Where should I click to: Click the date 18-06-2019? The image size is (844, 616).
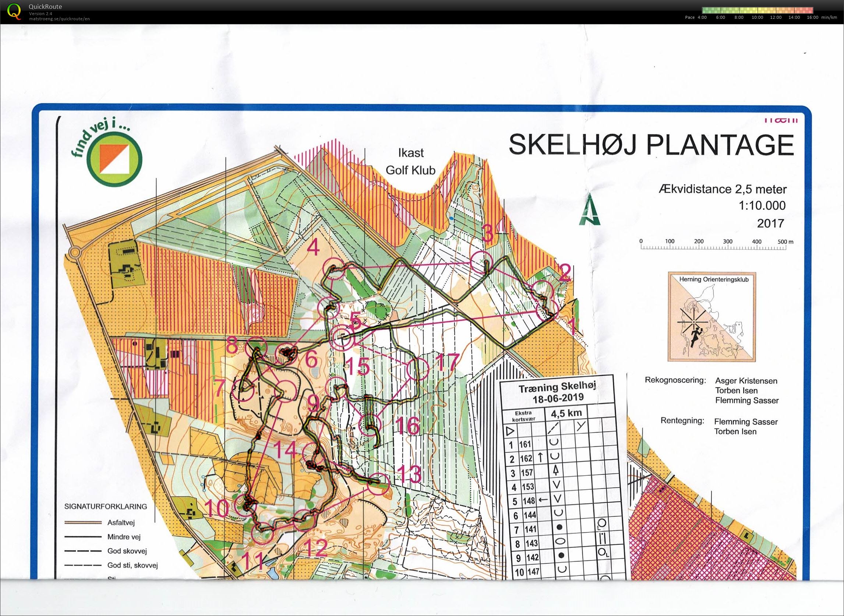[x=558, y=398]
